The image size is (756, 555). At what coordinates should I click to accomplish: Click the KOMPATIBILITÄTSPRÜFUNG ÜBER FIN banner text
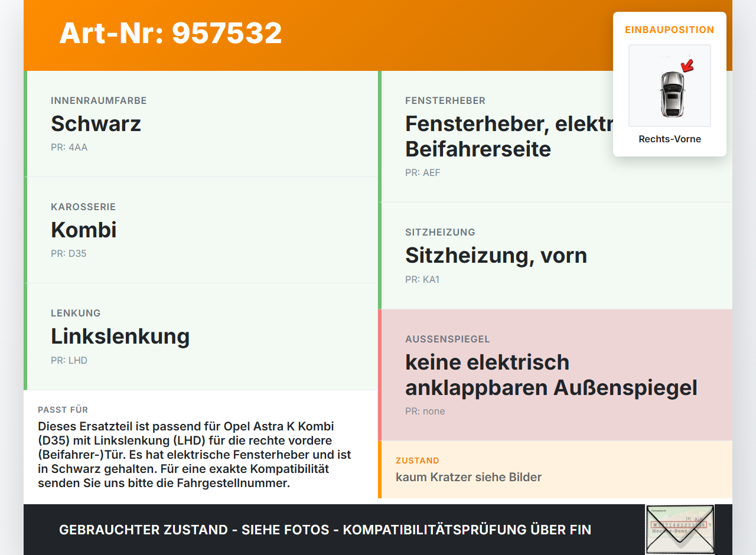tap(325, 530)
